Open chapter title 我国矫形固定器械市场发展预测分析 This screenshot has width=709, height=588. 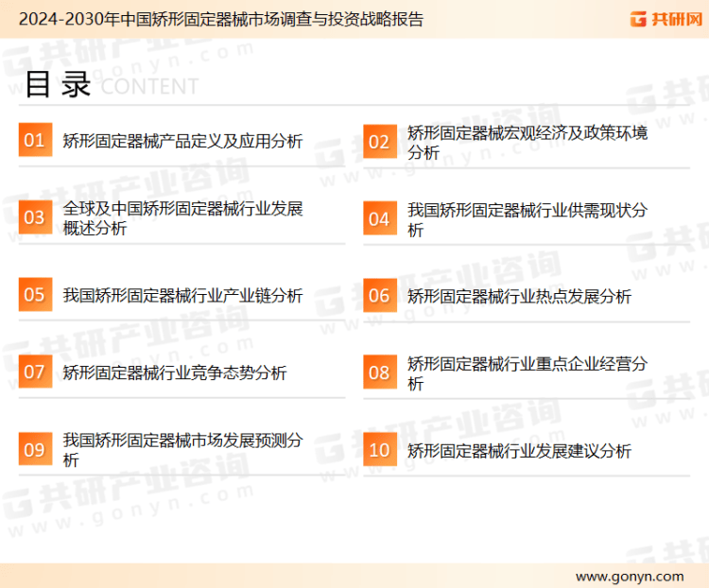pyautogui.click(x=182, y=449)
